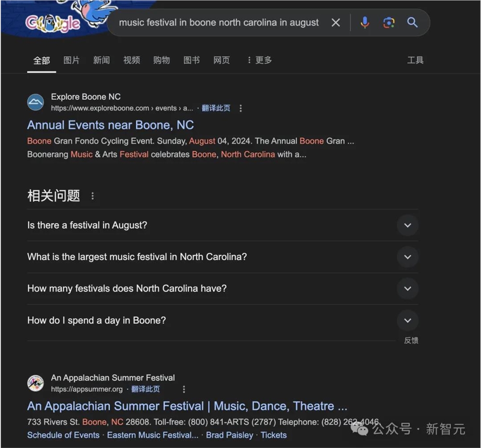The height and width of the screenshot is (448, 481).
Task: Click the 相关问题 heading
Action: click(x=54, y=196)
